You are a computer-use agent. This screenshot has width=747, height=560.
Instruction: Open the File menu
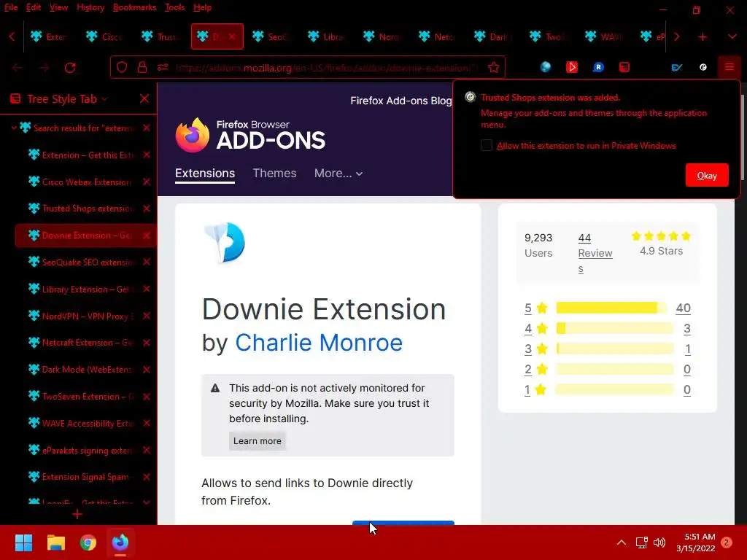tap(11, 7)
